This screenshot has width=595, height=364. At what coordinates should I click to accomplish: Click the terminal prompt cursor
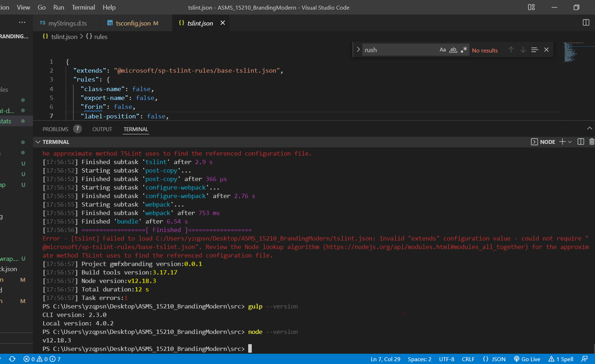[250, 349]
